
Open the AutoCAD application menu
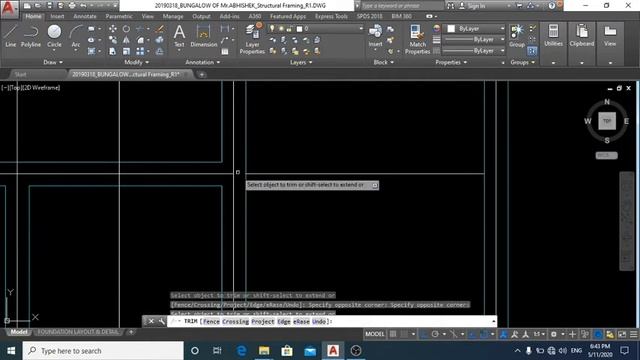[8, 9]
